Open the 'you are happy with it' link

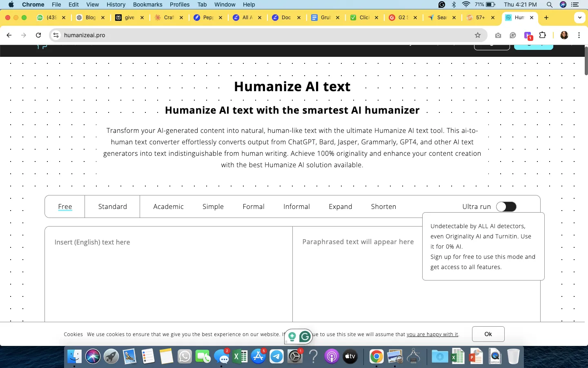click(x=432, y=334)
